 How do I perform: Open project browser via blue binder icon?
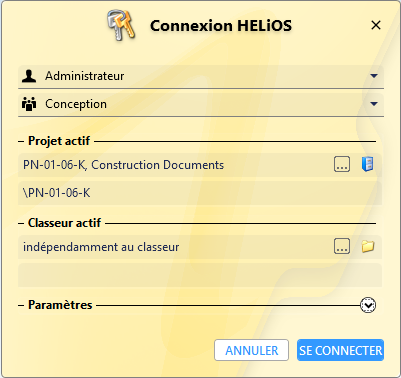pyautogui.click(x=367, y=164)
